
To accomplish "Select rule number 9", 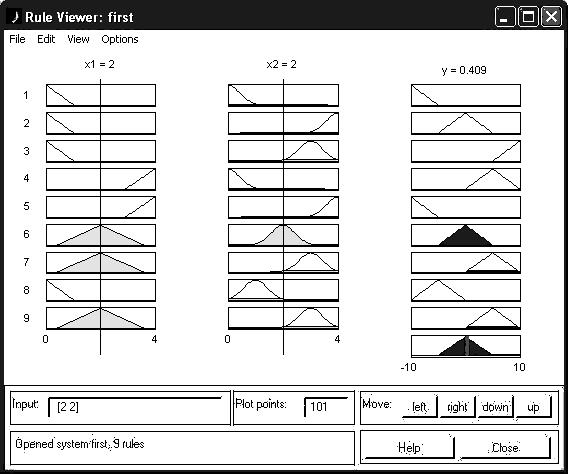I will pos(26,318).
